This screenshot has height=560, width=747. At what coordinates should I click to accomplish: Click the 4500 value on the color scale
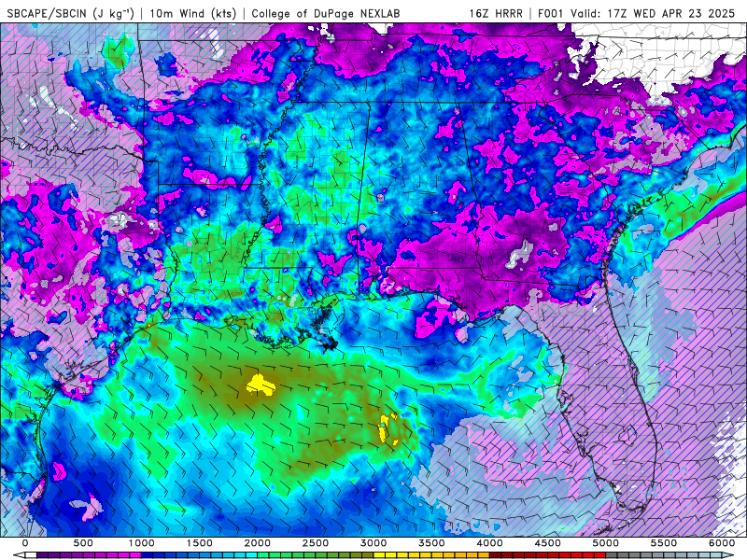point(548,543)
